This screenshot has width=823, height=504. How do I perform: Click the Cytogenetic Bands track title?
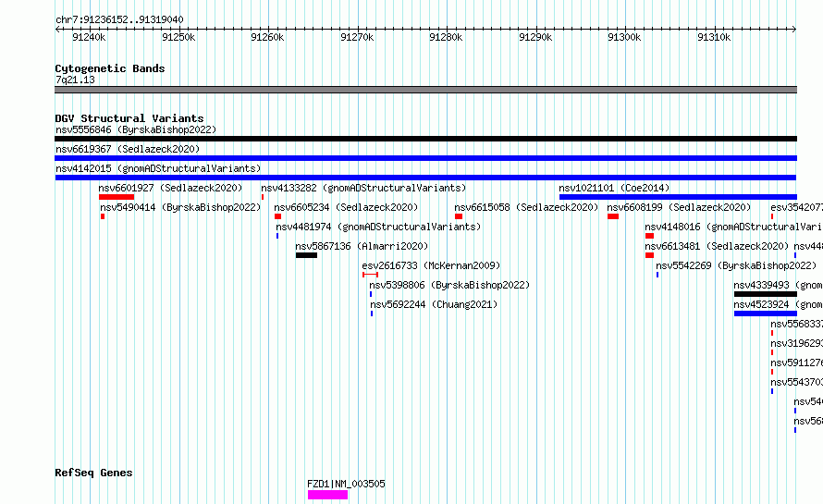coord(110,68)
